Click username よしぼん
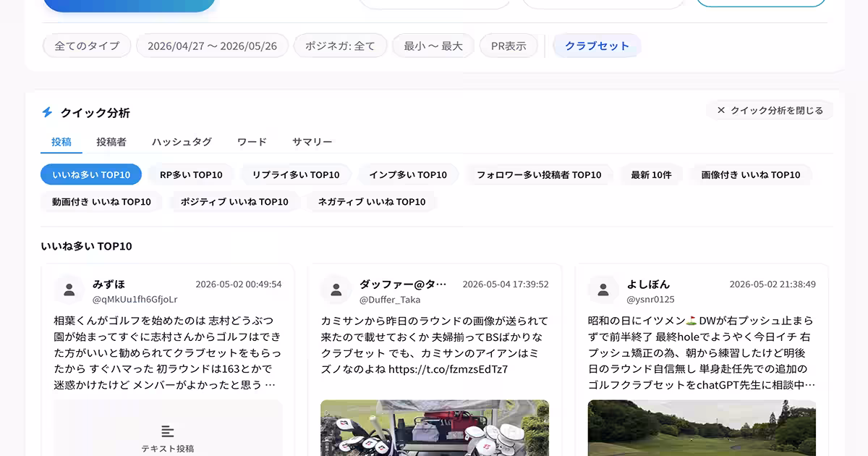The width and height of the screenshot is (868, 456). (648, 284)
